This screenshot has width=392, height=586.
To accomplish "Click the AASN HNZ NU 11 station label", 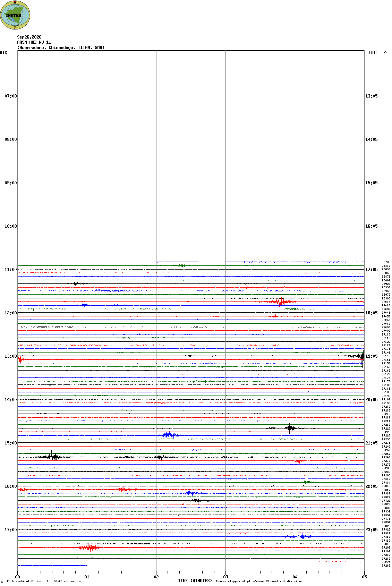I will [x=34, y=42].
